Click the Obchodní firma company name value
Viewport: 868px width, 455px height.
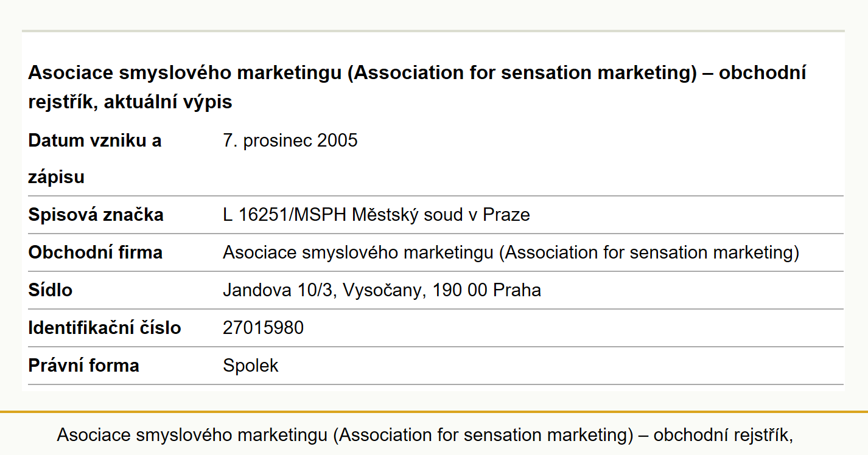coord(511,252)
